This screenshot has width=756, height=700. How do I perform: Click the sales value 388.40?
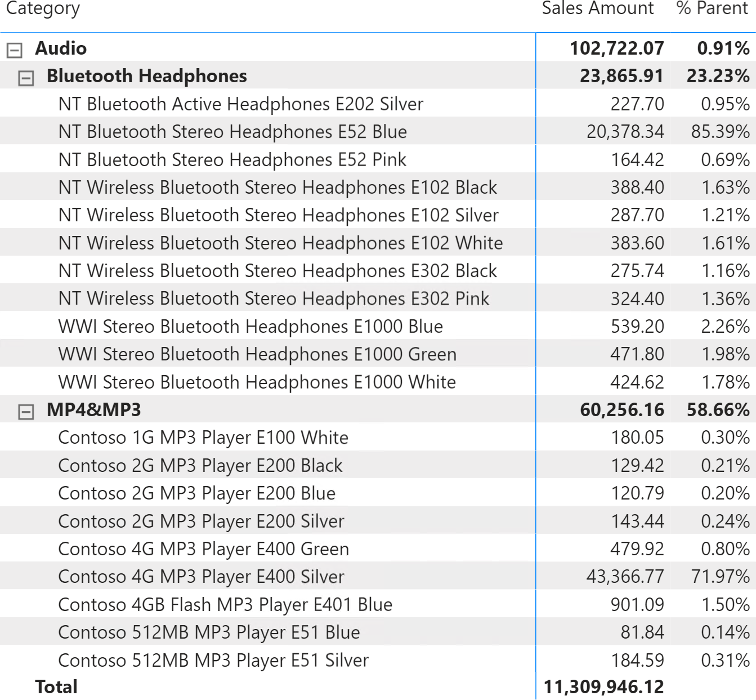(x=638, y=187)
